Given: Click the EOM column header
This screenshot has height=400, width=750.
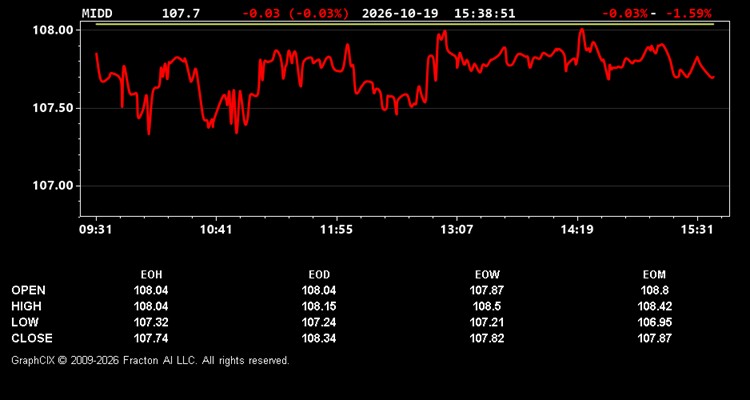Looking at the screenshot, I should pos(654,275).
